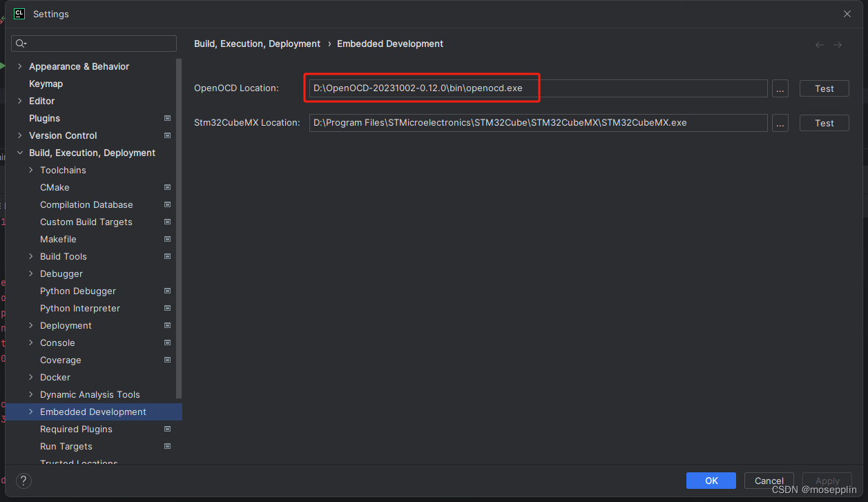The image size is (868, 502).
Task: Expand the Appearance & Behavior node
Action: pos(19,66)
